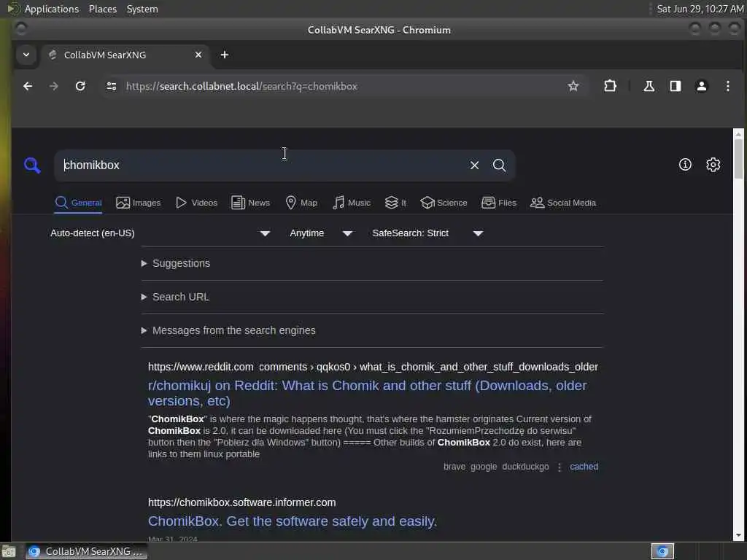Submit search with magnifier button

point(499,166)
